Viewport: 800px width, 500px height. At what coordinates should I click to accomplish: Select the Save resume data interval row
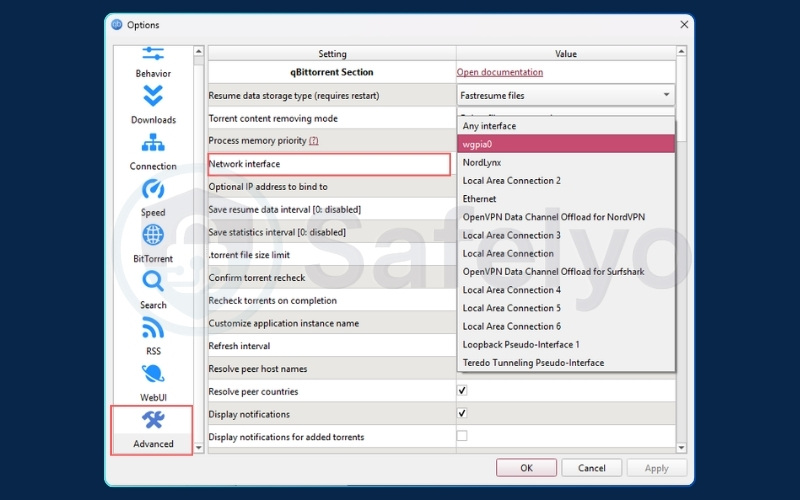pyautogui.click(x=332, y=209)
